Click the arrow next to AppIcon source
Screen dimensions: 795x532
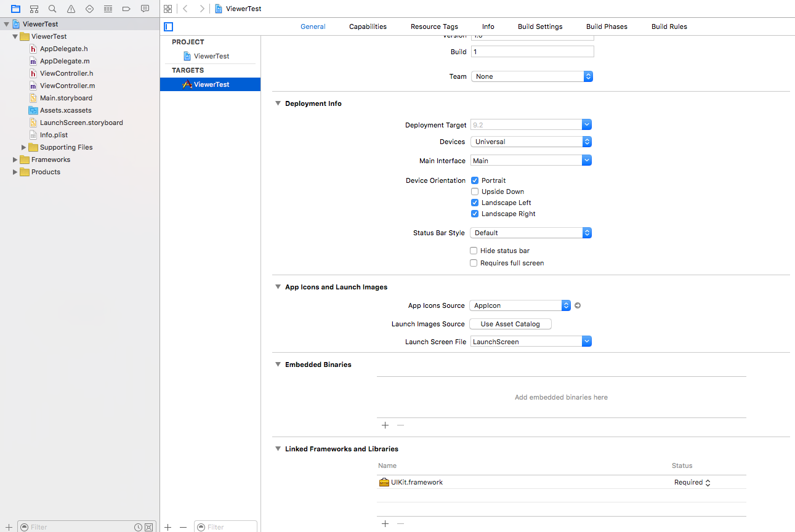coord(578,305)
